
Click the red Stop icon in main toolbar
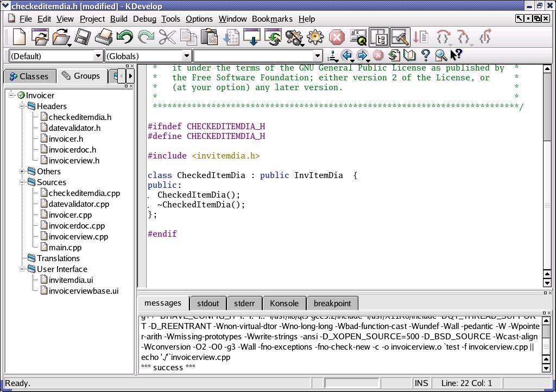337,37
